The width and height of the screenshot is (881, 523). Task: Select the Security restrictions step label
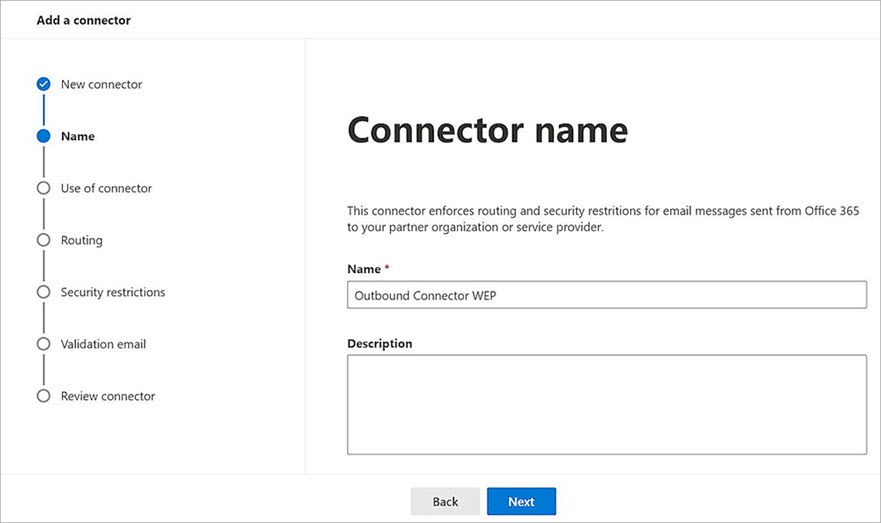[x=113, y=292]
